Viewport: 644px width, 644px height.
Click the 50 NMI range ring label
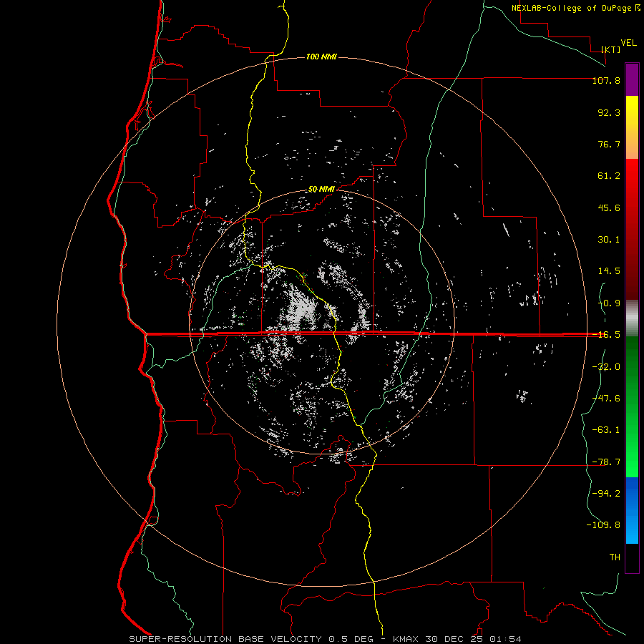point(321,190)
